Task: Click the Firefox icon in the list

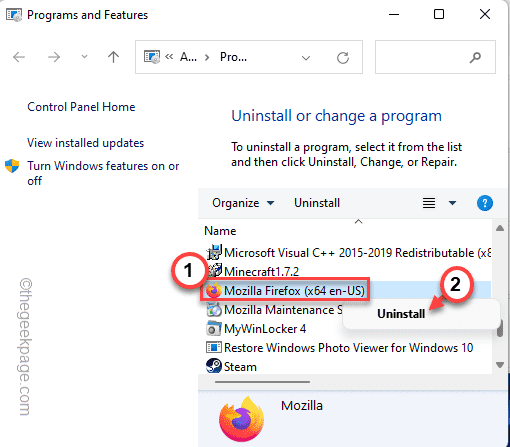Action: tap(214, 290)
